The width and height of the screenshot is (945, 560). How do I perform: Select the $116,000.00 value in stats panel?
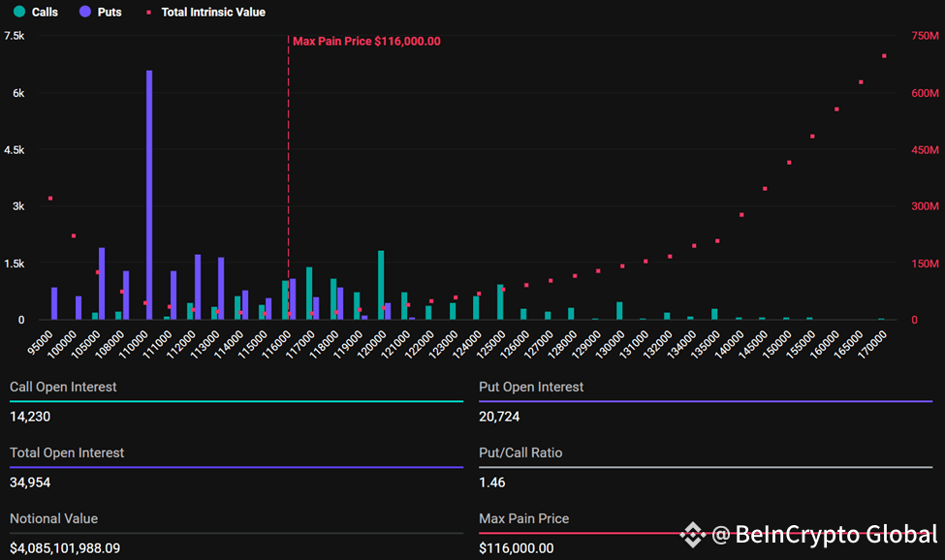tap(516, 548)
